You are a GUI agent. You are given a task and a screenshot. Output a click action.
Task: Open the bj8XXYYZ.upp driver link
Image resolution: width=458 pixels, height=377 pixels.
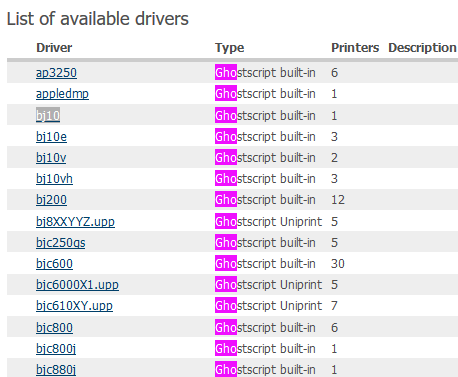75,222
